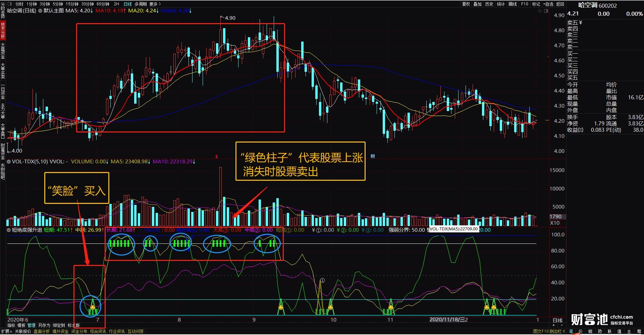Screen dimensions: 644x335
Task: Click 另存为 save-as option
Action: [x=44, y=325]
